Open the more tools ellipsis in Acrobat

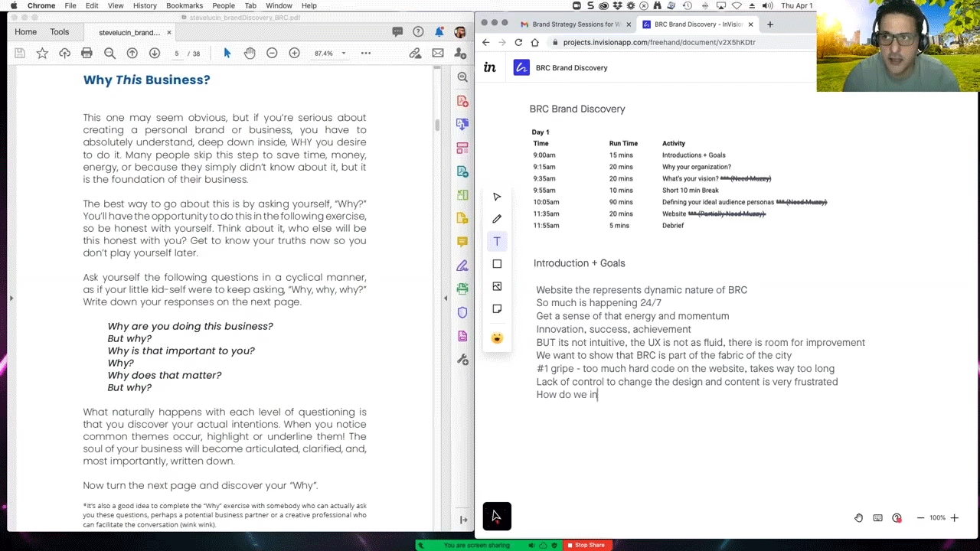tap(366, 54)
